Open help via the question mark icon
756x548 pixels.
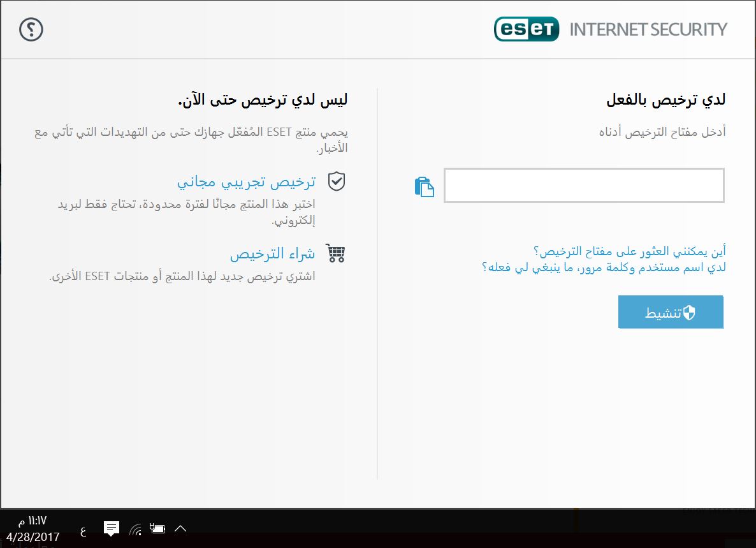coord(31,29)
